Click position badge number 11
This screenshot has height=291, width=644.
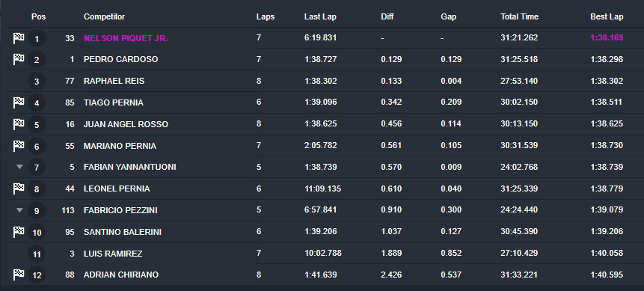click(37, 254)
